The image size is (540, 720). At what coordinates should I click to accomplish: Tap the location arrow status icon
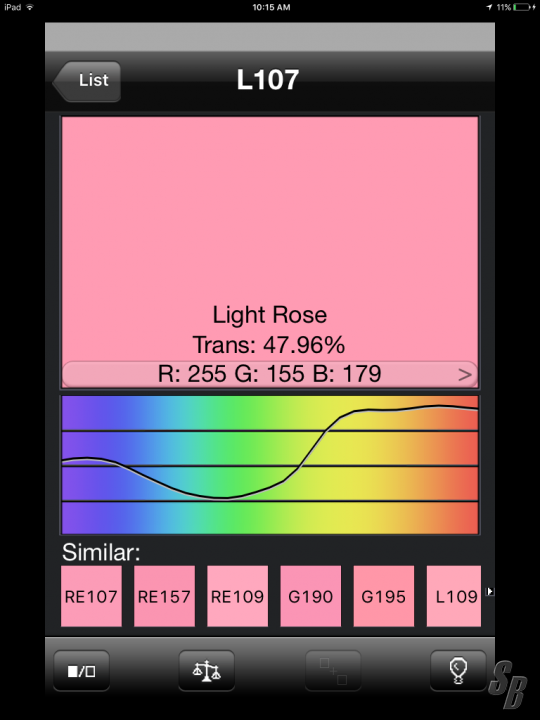pos(489,7)
